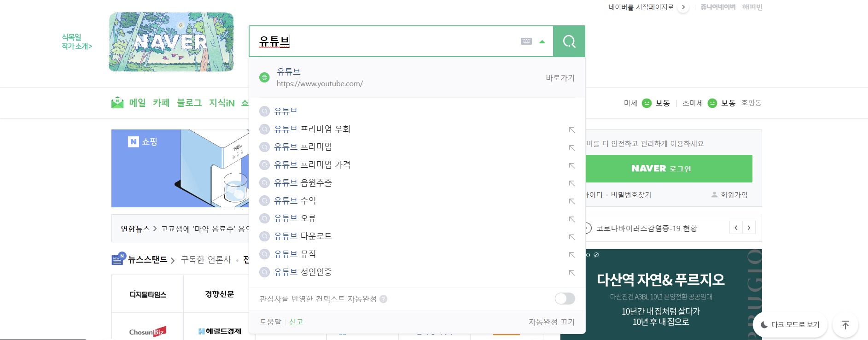The height and width of the screenshot is (340, 868).
Task: Click fill-in arrow for 유튜브 뮤직
Action: click(x=571, y=255)
